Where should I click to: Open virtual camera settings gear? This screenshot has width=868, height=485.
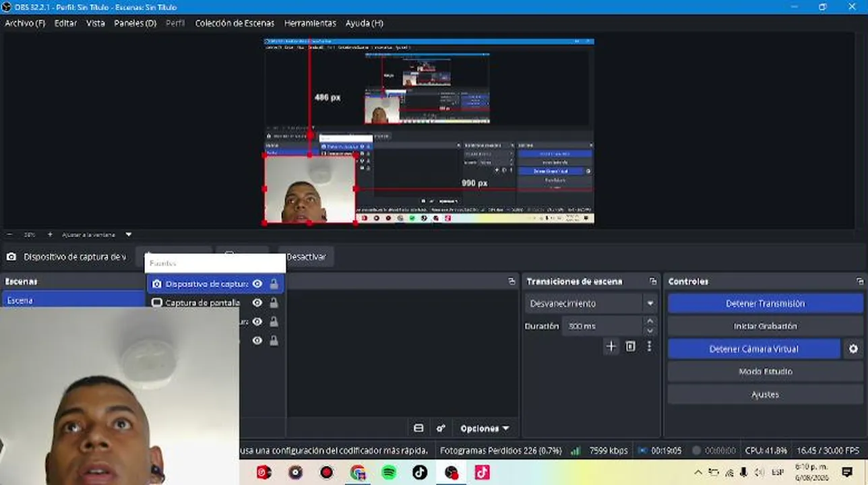pyautogui.click(x=853, y=349)
